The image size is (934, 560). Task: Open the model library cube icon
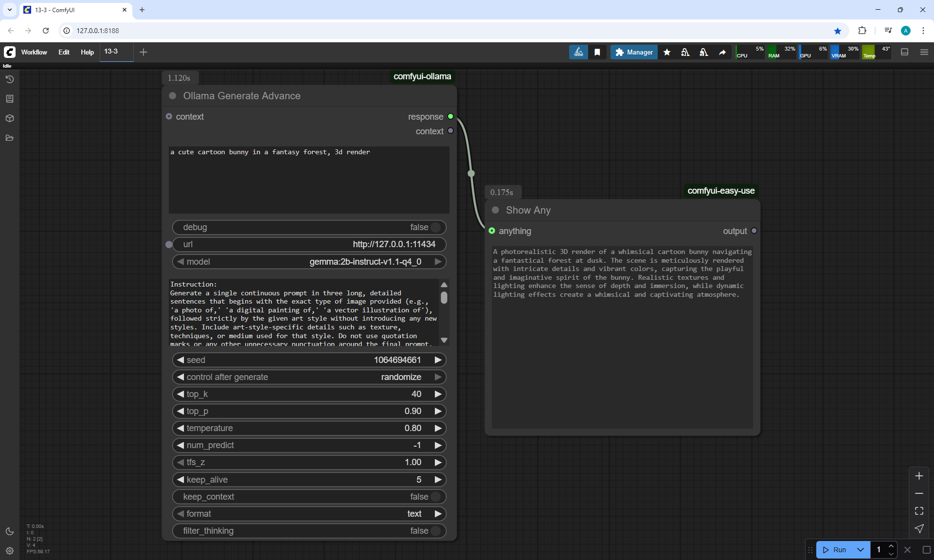pos(10,118)
